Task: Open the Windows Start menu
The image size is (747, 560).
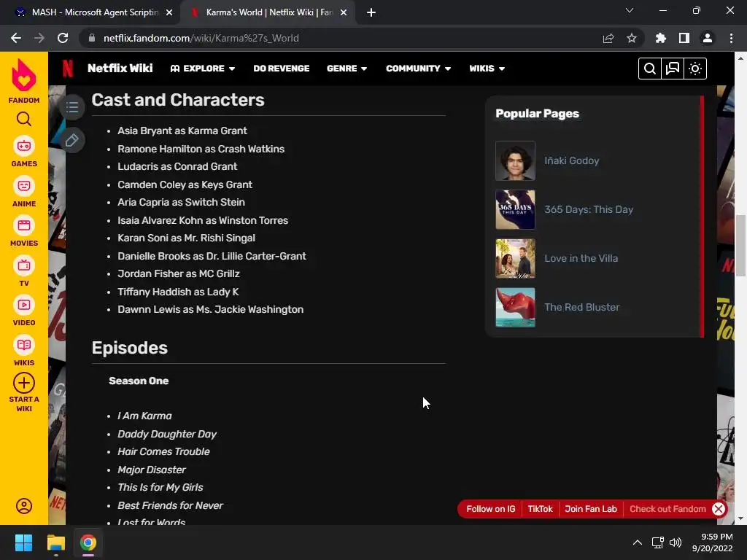Action: coord(23,542)
